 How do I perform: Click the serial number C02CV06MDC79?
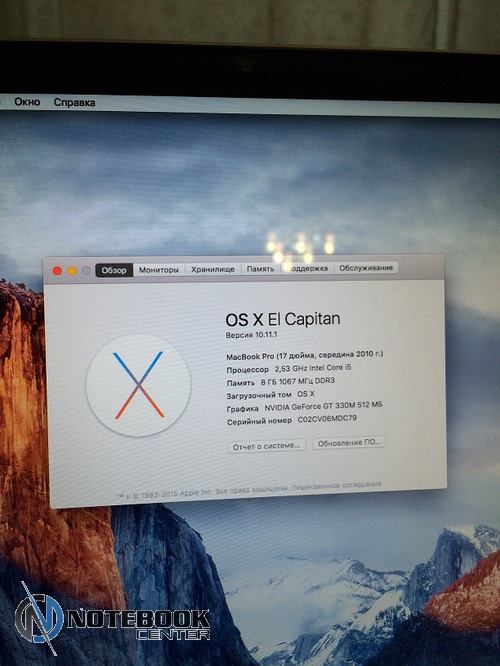click(327, 419)
